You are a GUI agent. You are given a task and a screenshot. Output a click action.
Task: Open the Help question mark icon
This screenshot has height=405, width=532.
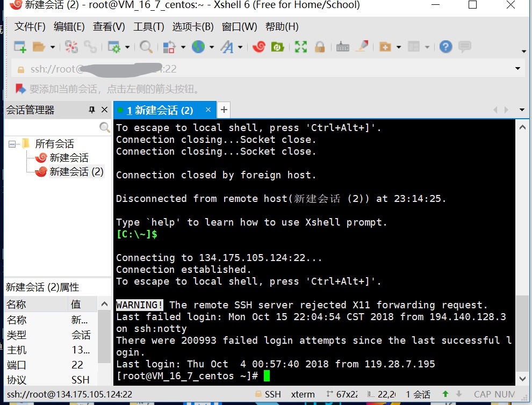[x=445, y=47]
